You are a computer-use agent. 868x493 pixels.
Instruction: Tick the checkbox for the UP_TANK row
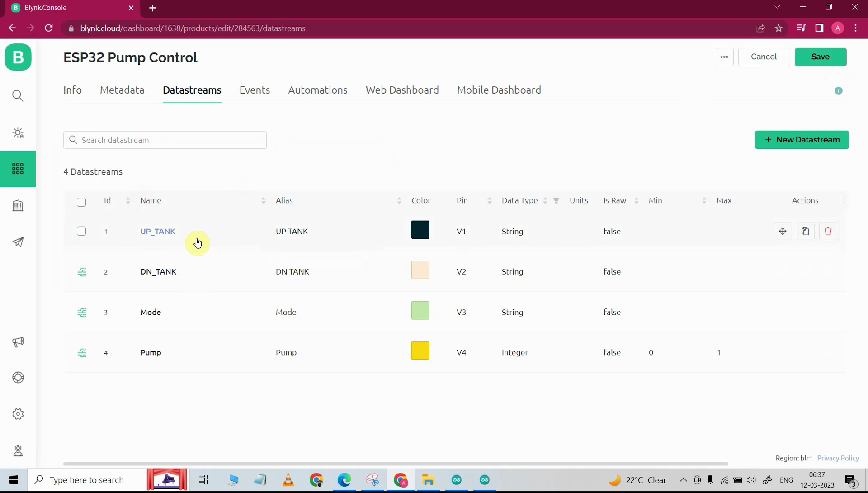tap(81, 231)
